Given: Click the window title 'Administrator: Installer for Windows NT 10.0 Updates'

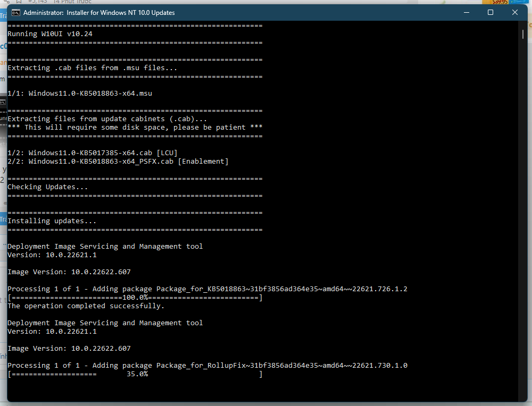Looking at the screenshot, I should coord(99,13).
